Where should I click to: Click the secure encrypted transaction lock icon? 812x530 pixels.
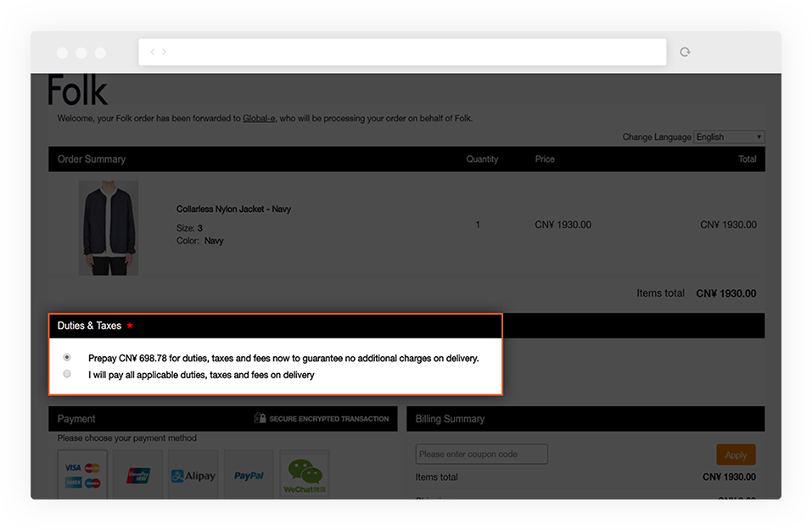pyautogui.click(x=260, y=418)
